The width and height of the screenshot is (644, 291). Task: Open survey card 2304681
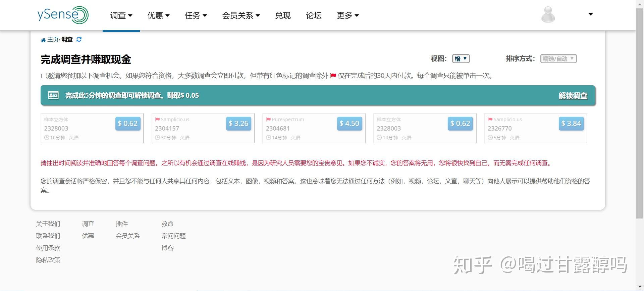[x=314, y=128]
